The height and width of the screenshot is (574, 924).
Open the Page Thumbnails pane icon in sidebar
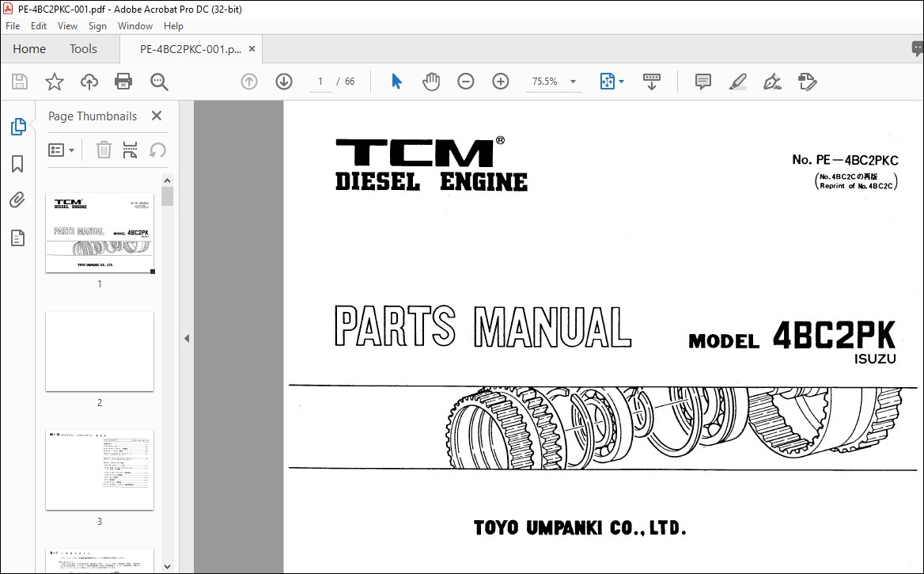pyautogui.click(x=18, y=126)
